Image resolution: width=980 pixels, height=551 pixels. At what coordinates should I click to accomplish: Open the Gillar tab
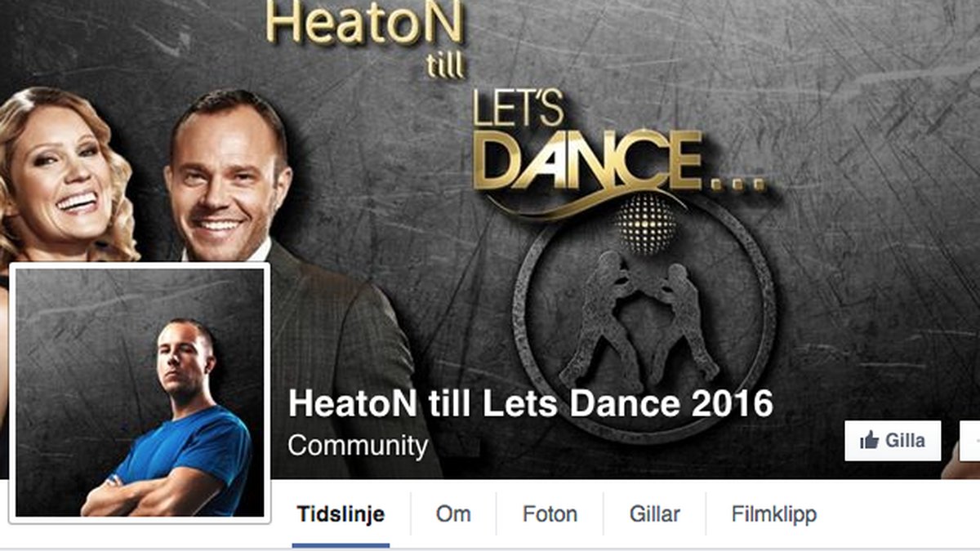pyautogui.click(x=655, y=515)
